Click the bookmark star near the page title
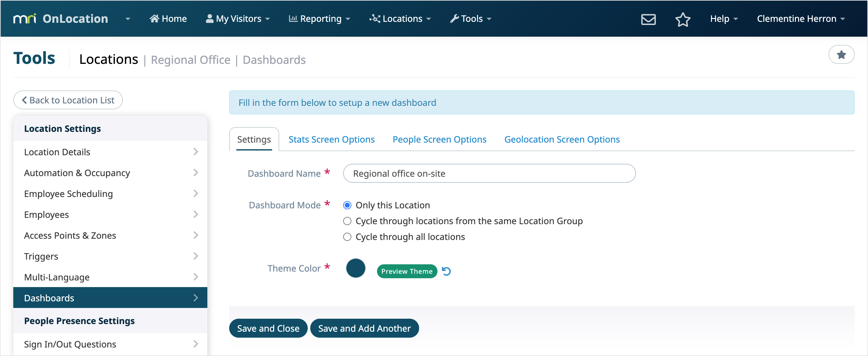Viewport: 868px width, 356px height. pyautogui.click(x=841, y=54)
